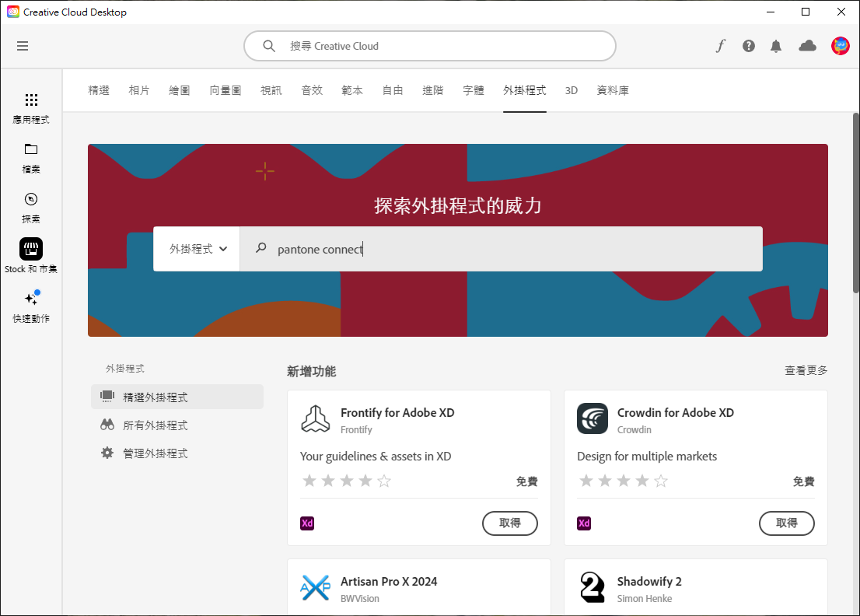Open 查看更多 next to 新增功能
Image resolution: width=860 pixels, height=616 pixels.
point(806,371)
